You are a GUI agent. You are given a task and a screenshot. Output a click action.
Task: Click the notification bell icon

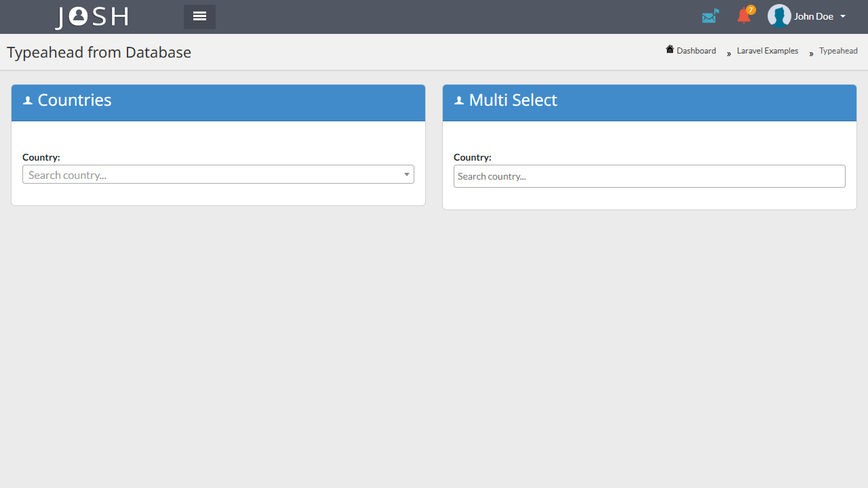743,16
